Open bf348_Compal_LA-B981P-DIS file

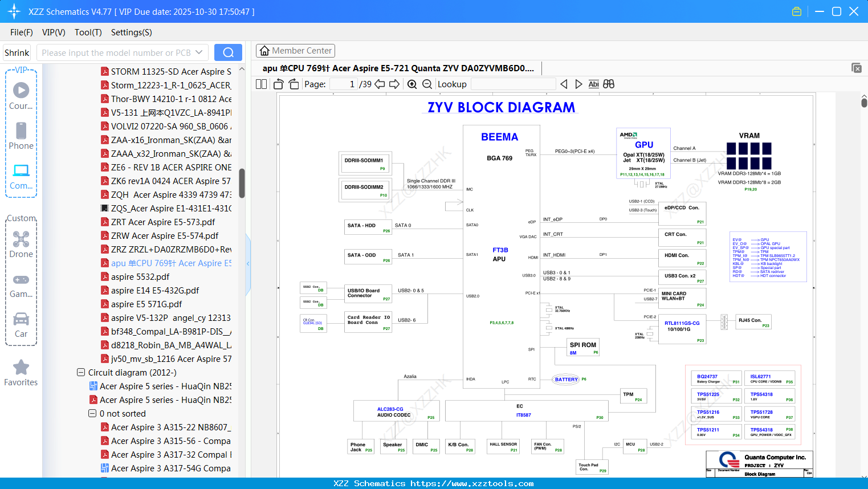point(166,332)
